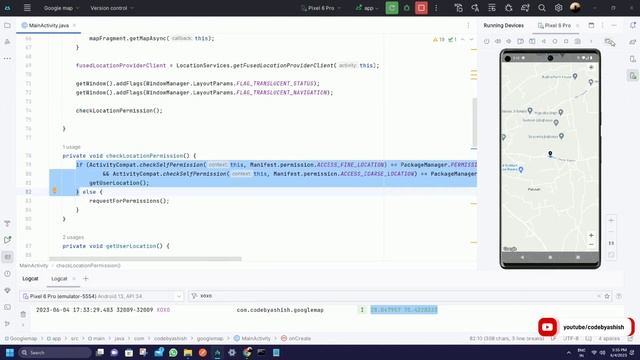Click the user profile avatar
The width and height of the screenshot is (640, 360).
(575, 7)
